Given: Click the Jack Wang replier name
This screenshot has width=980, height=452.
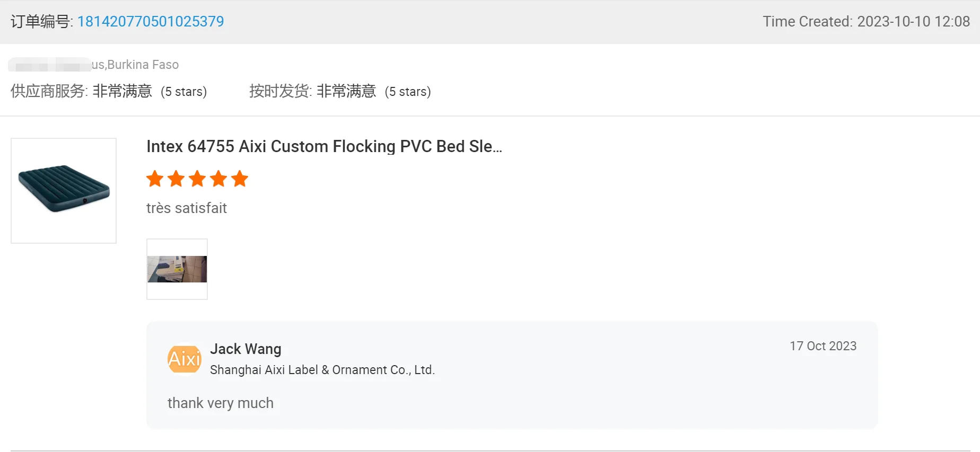Looking at the screenshot, I should (246, 349).
